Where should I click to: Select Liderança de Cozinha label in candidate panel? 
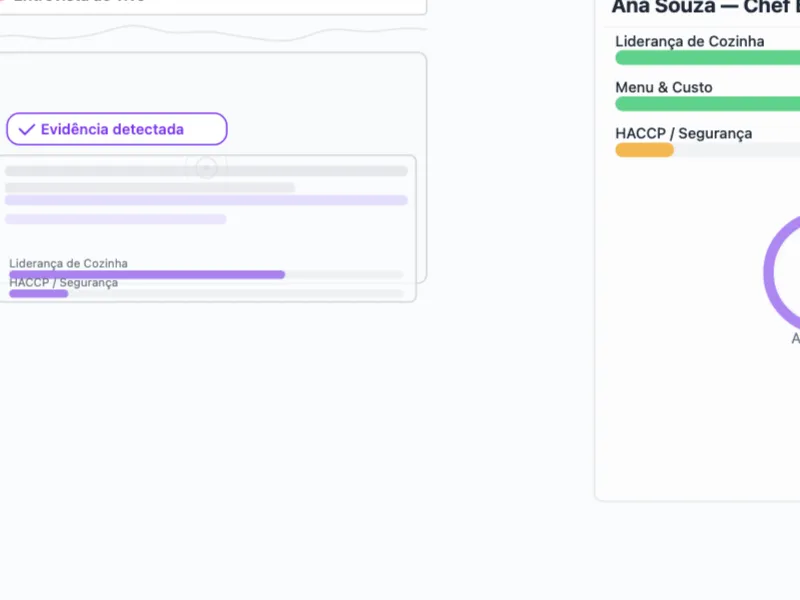tap(690, 41)
